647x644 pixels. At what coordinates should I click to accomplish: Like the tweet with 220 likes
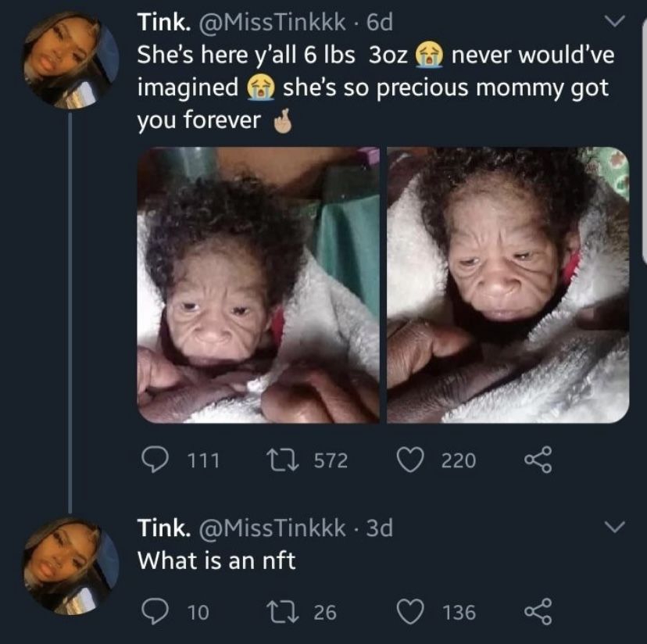[410, 460]
